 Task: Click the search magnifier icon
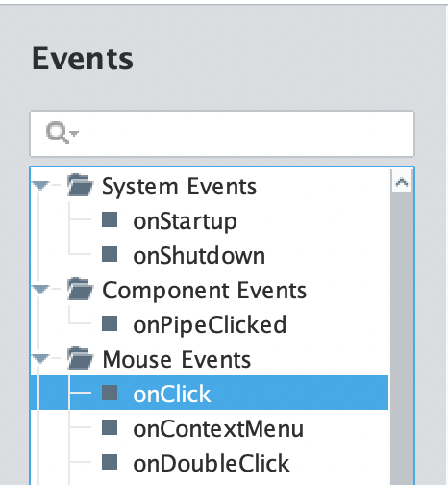point(58,133)
